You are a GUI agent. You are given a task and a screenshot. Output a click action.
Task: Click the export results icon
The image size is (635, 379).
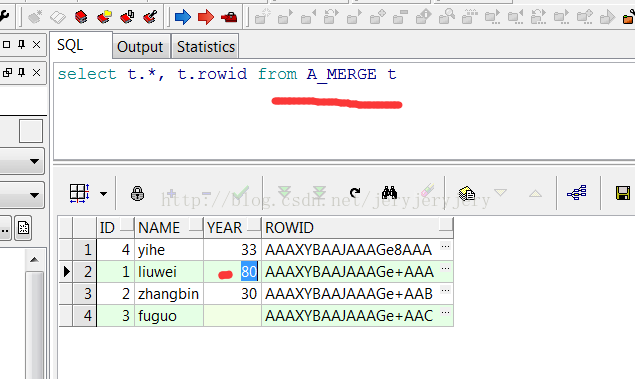coord(467,193)
